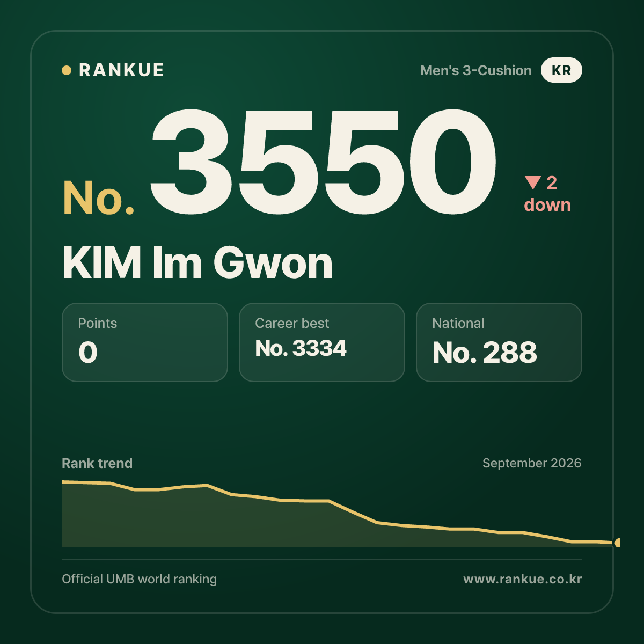Open the Career best card
Viewport: 644px width, 644px height.
322,342
